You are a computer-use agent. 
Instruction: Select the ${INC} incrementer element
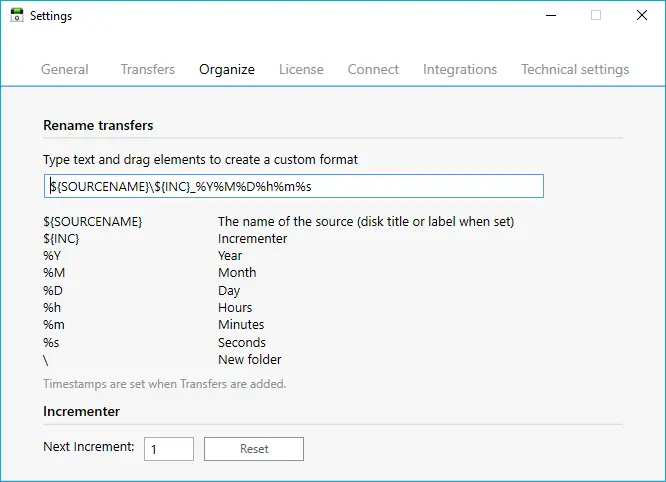(61, 239)
